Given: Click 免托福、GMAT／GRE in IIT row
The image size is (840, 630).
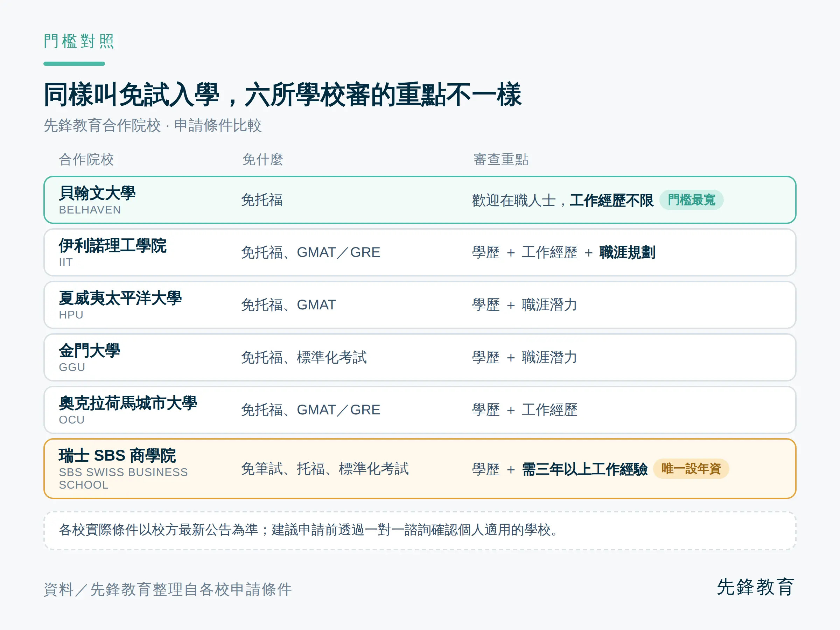Looking at the screenshot, I should [x=311, y=253].
